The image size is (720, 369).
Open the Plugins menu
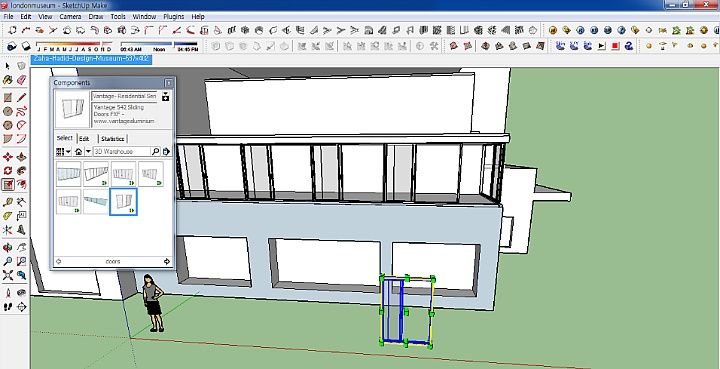pyautogui.click(x=174, y=17)
